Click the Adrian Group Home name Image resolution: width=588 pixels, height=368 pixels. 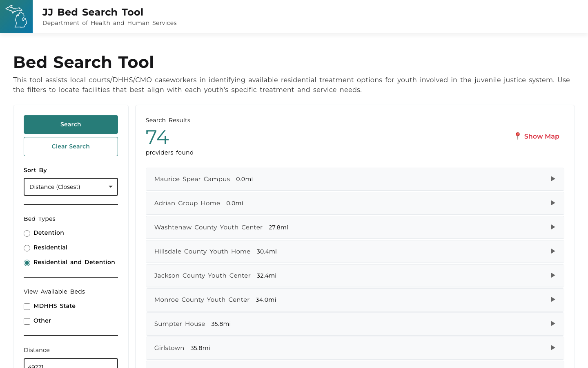[x=187, y=203]
